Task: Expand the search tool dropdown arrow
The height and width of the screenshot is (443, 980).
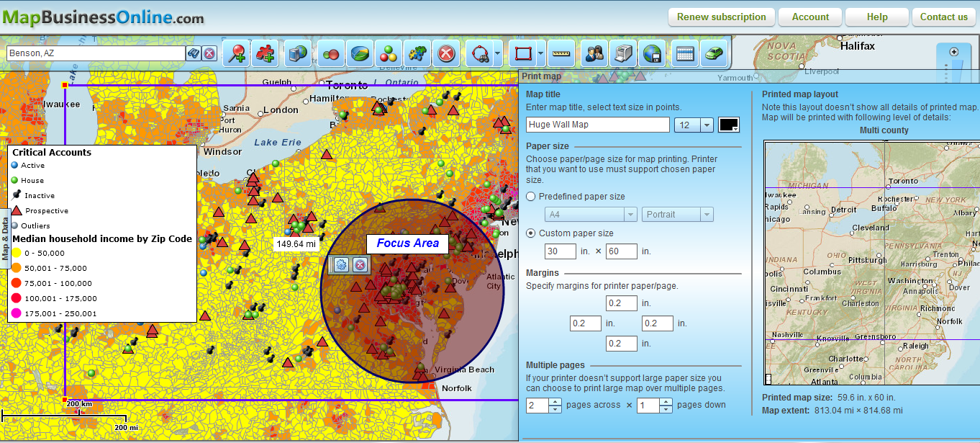Action: tap(498, 53)
